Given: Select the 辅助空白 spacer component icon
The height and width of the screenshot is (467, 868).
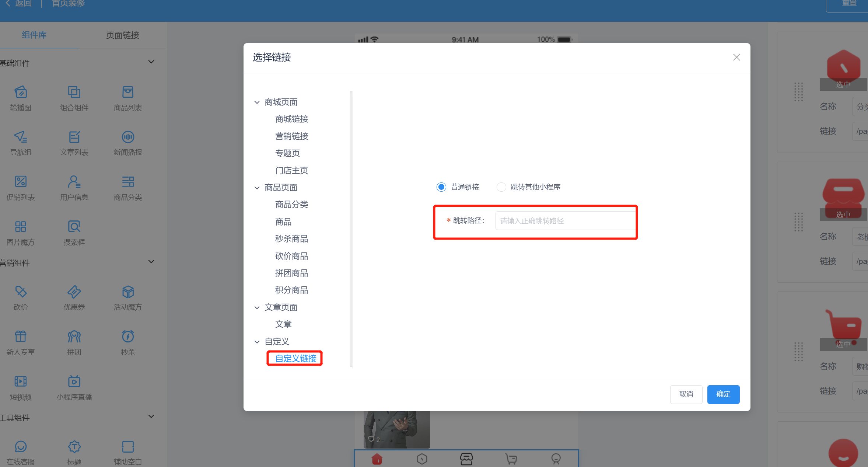Looking at the screenshot, I should (128, 447).
